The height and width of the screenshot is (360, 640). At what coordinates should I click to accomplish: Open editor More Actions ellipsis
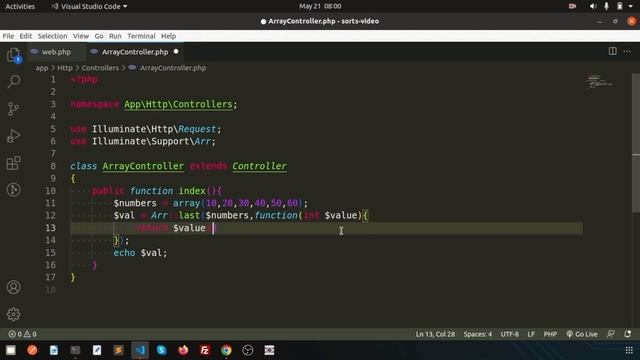pyautogui.click(x=627, y=51)
